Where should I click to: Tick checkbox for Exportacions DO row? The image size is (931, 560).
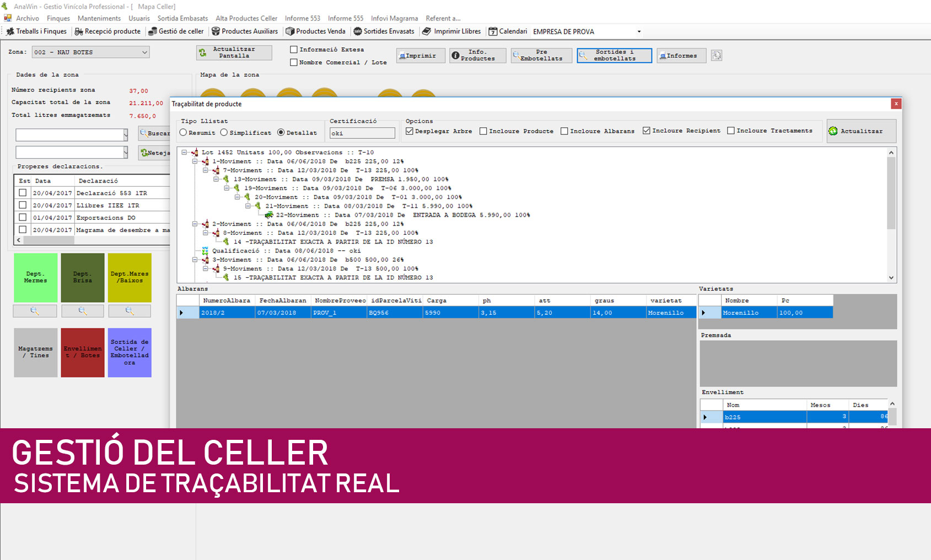point(23,217)
